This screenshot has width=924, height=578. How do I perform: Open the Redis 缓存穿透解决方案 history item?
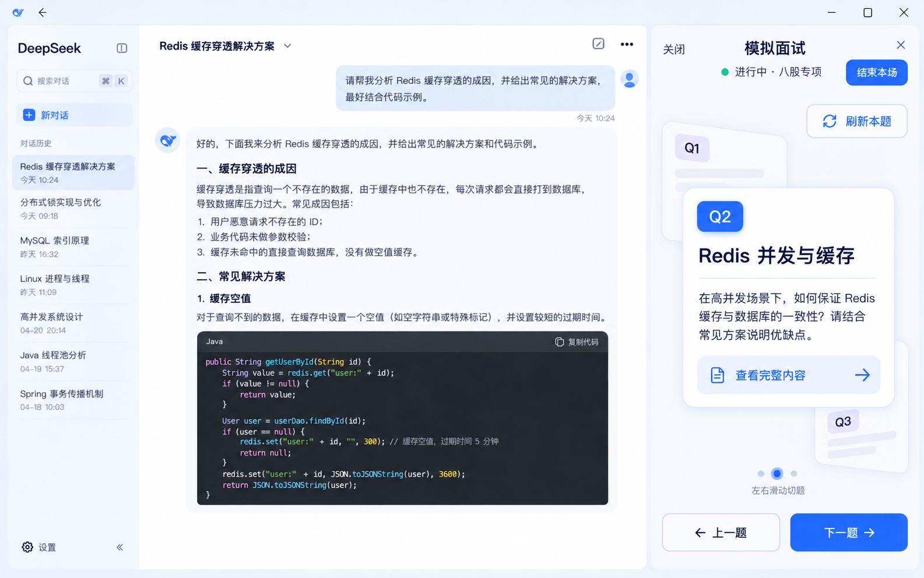click(73, 172)
